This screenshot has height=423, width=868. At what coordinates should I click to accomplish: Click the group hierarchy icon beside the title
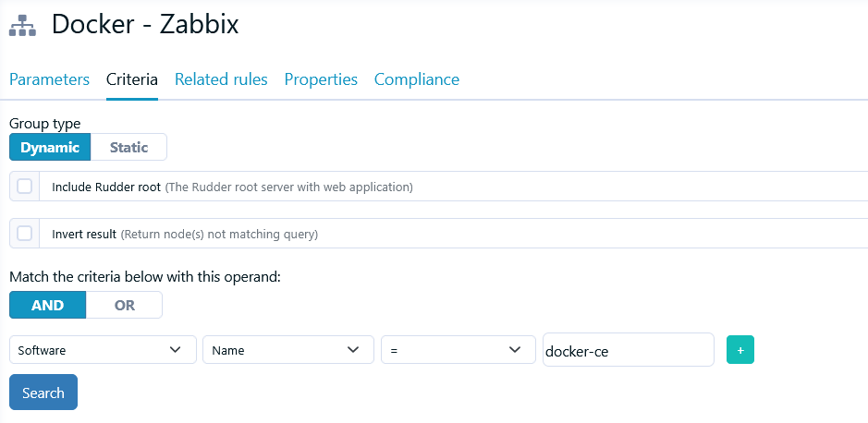(x=23, y=26)
